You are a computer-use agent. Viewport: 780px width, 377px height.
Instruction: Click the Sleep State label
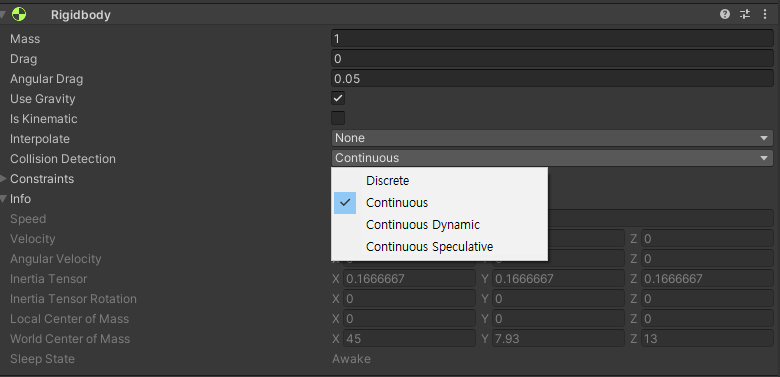[x=42, y=359]
